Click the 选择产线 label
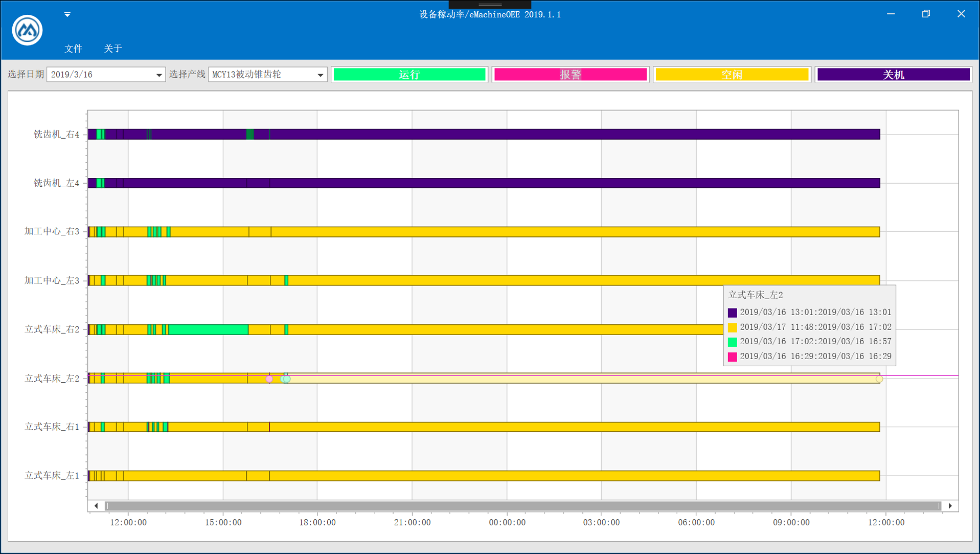The image size is (980, 554). tap(187, 75)
